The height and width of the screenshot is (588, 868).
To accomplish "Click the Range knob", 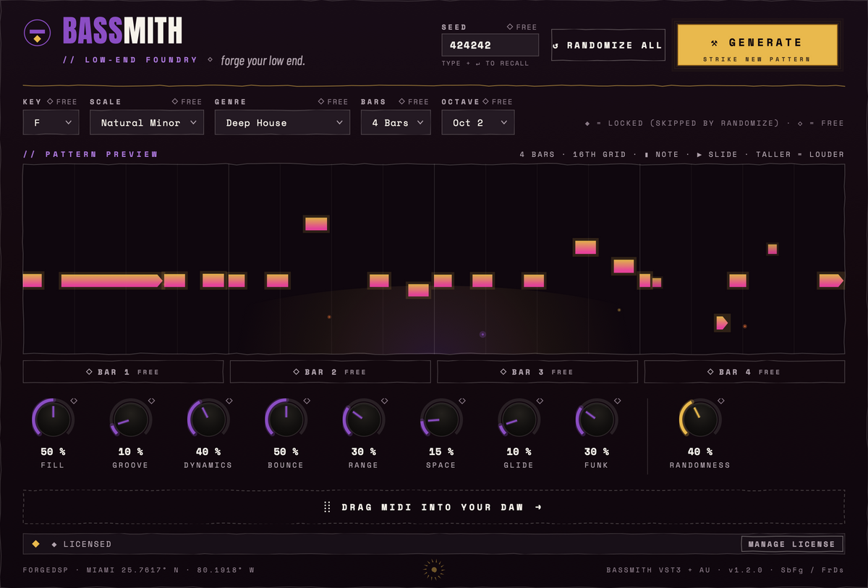I will 363,419.
